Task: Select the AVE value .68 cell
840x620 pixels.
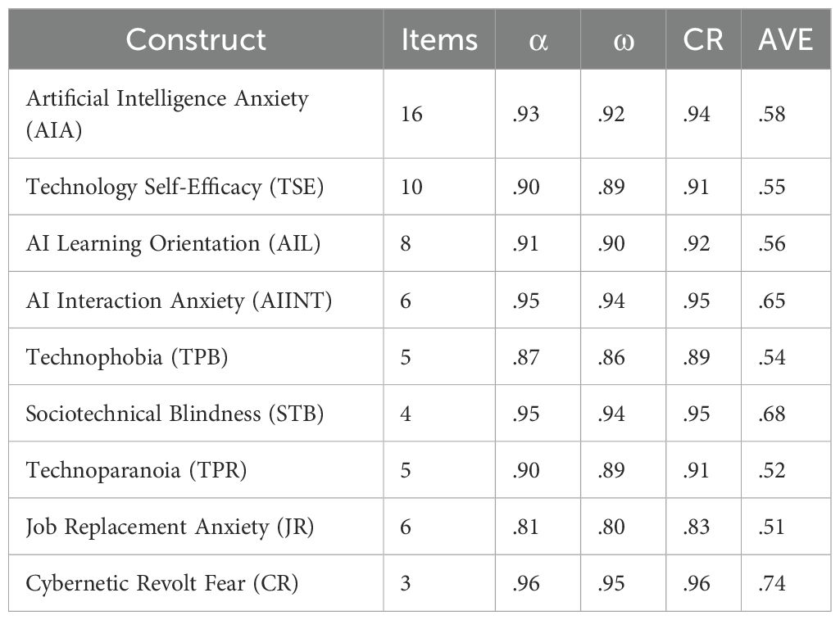Action: point(773,414)
